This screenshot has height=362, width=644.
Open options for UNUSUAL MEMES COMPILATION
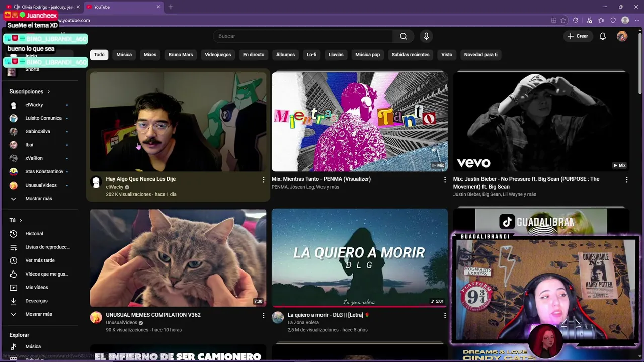coord(263,315)
